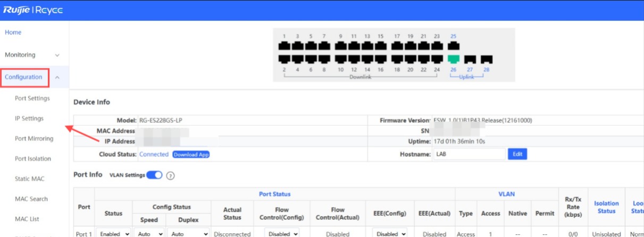This screenshot has width=644, height=237.
Task: Click the green active port 26 icon
Action: point(453,58)
